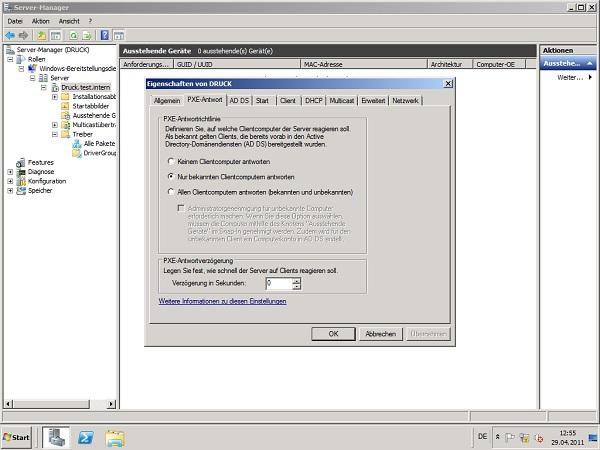
Task: Select Windows-Bereitstellungsdienste node in tree
Action: point(77,68)
